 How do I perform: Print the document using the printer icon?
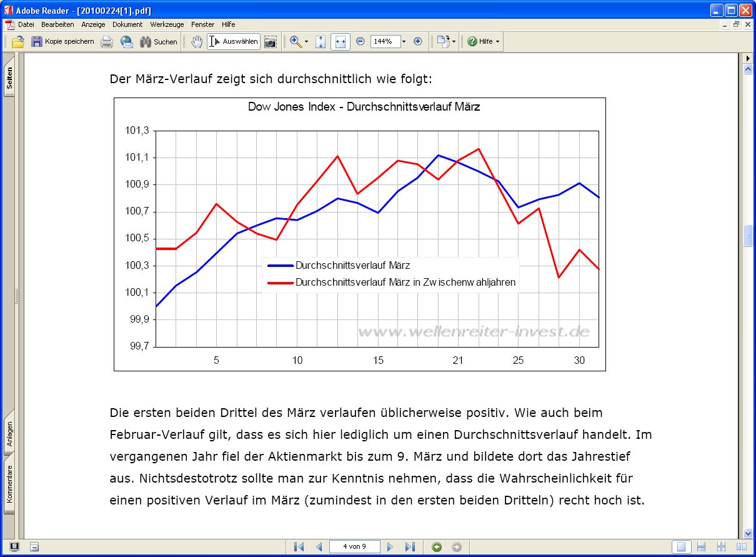pos(107,42)
